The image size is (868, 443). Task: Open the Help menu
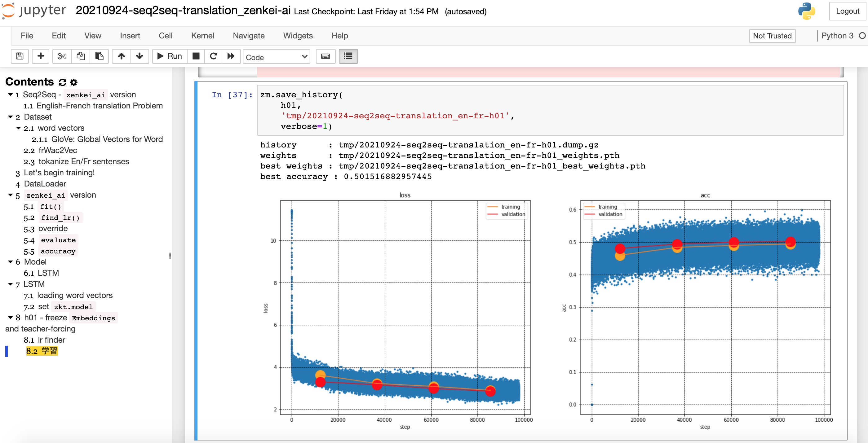pyautogui.click(x=340, y=36)
